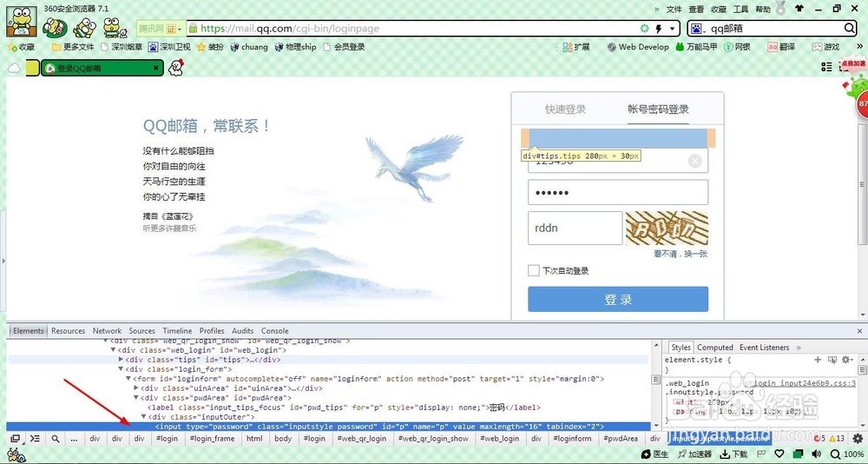This screenshot has height=464, width=868.
Task: Open the 文件 menu
Action: (674, 9)
